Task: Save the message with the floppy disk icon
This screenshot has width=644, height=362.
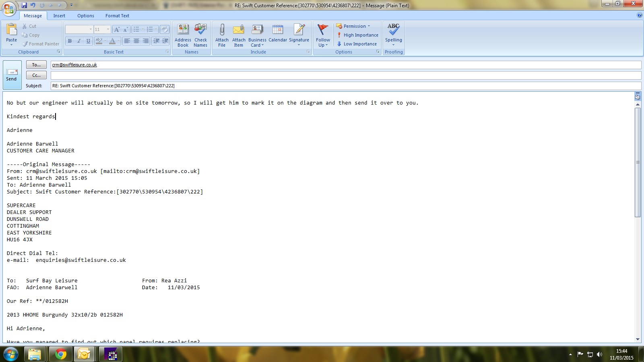Action: (24, 5)
